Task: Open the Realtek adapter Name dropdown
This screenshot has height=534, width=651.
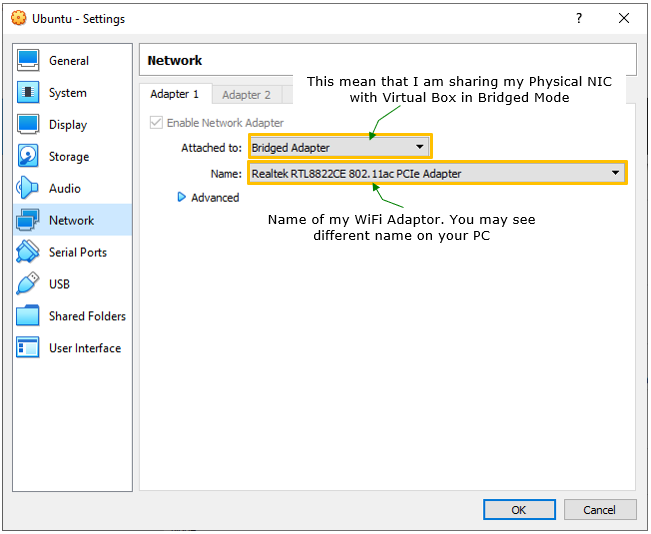Action: coord(437,173)
